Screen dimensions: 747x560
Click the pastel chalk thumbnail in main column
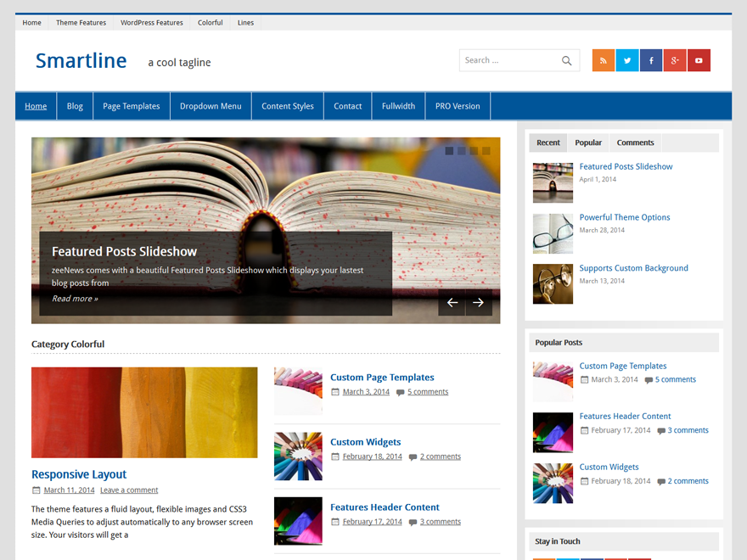click(x=298, y=391)
